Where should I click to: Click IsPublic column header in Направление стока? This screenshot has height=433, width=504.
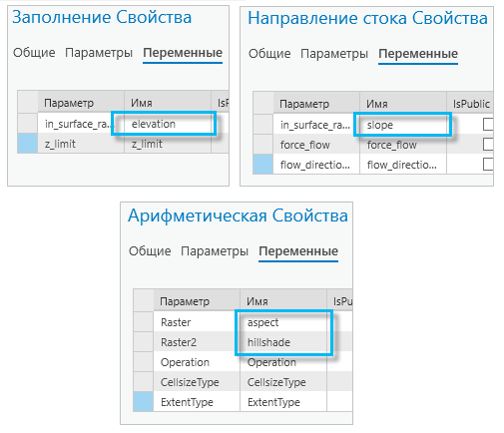pos(470,104)
